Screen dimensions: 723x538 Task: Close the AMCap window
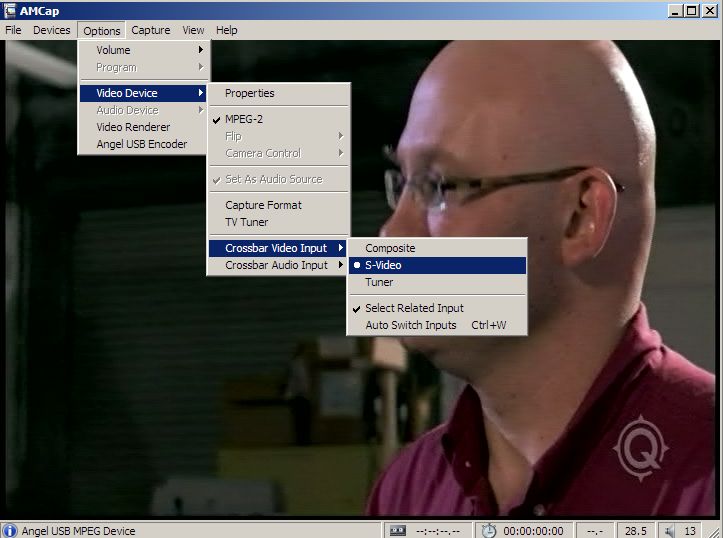[x=709, y=11]
